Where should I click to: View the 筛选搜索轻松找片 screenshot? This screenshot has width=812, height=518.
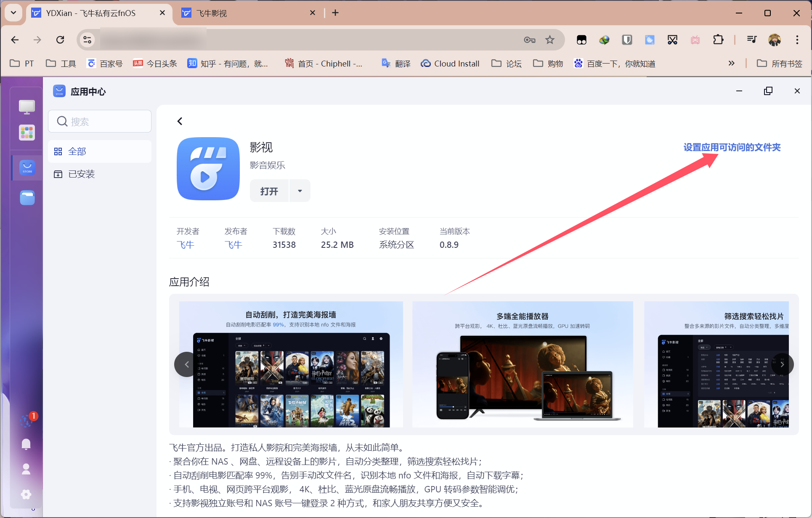(716, 364)
